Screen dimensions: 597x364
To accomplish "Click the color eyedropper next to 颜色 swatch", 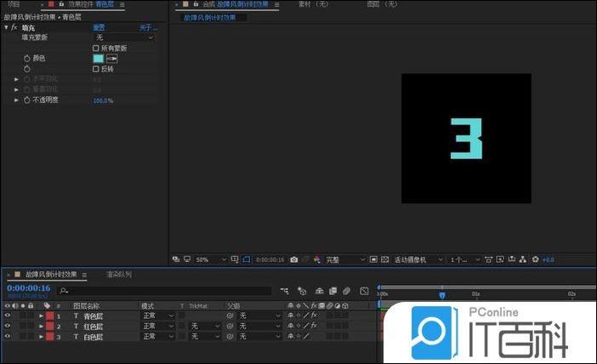I will 111,59.
